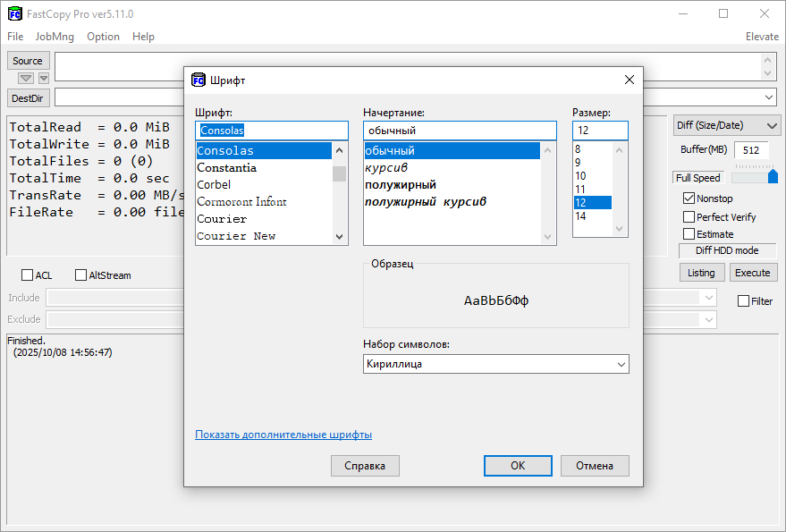The image size is (786, 532).
Task: Toggle the Nonstop checkbox
Action: 689,198
